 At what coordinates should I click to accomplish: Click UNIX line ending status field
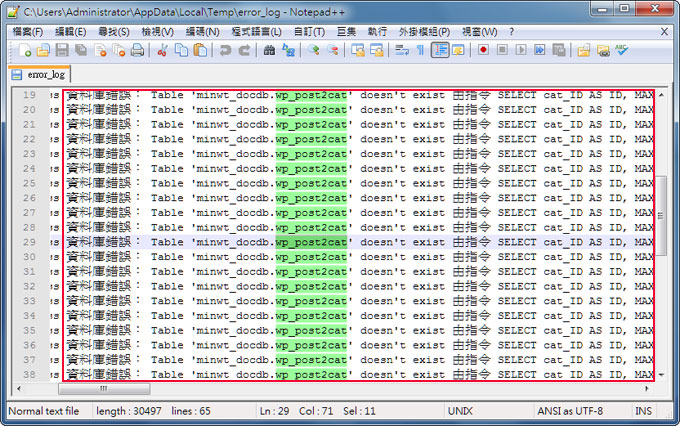[460, 411]
